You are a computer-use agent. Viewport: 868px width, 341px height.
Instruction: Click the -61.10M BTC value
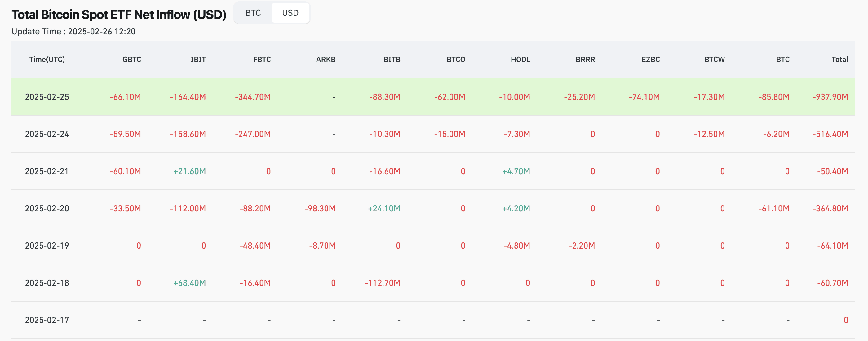pyautogui.click(x=774, y=209)
